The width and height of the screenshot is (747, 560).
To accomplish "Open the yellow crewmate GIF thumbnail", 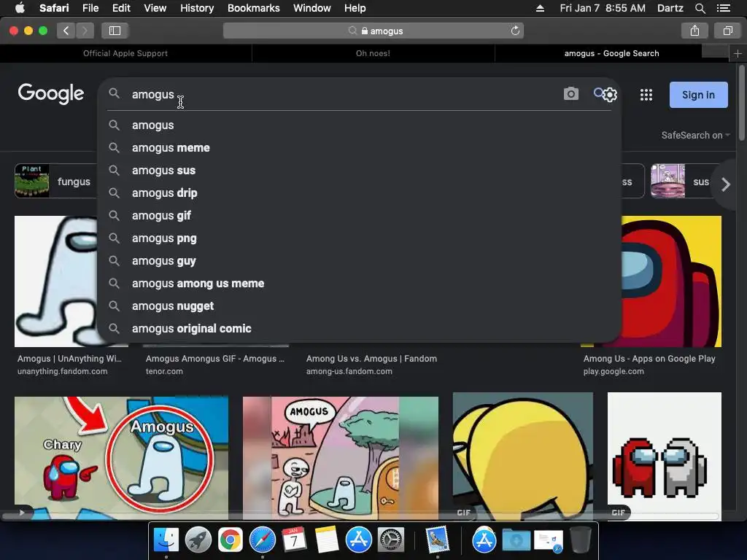I will tap(522, 456).
